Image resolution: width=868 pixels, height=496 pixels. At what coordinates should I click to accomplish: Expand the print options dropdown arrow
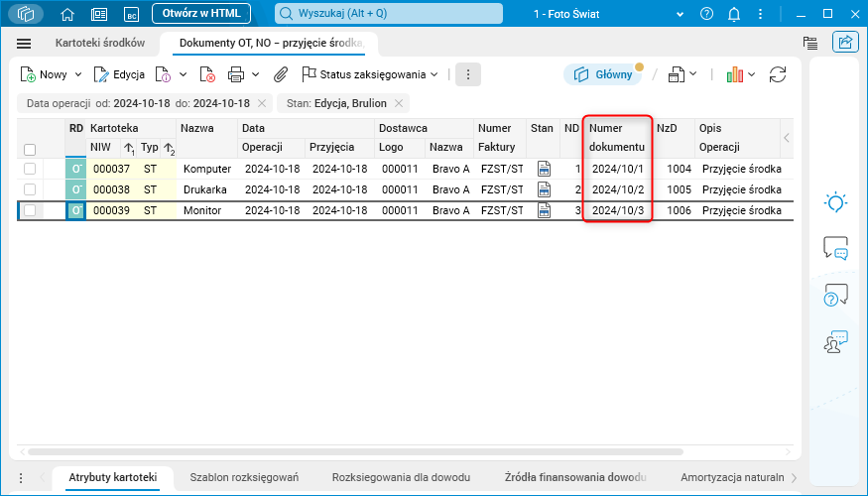(255, 74)
